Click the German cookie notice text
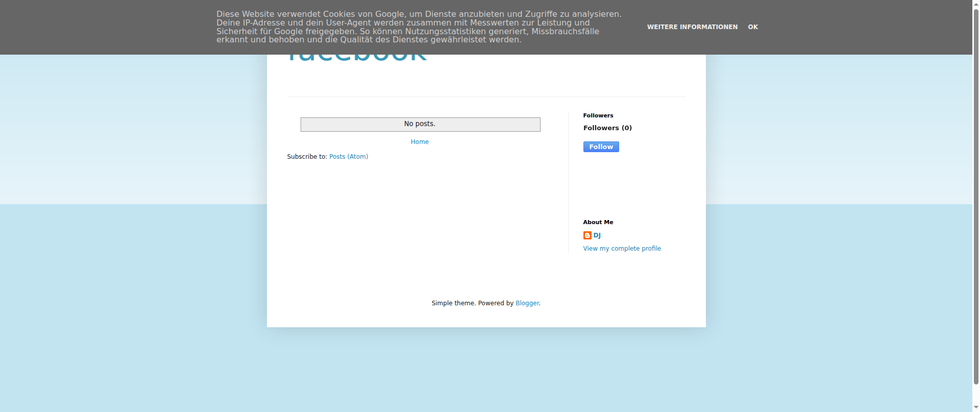This screenshot has height=412, width=980. click(419, 27)
